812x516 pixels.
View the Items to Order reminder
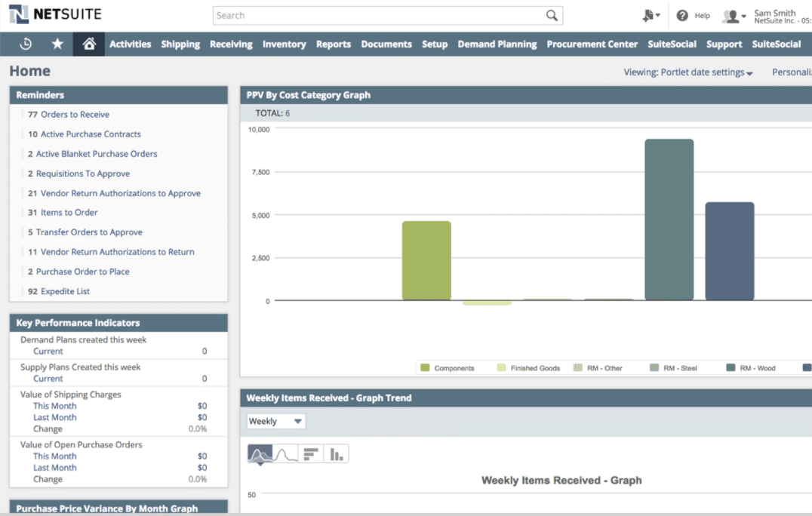pyautogui.click(x=66, y=212)
